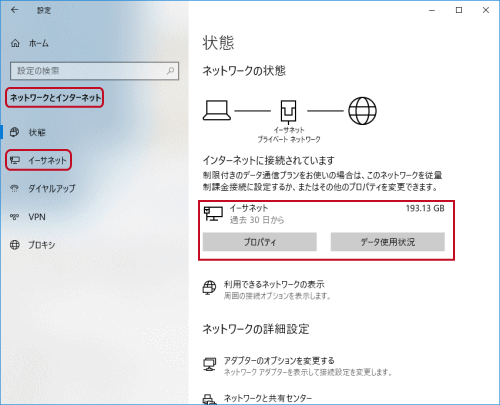
Task: Open データ使用状況 button
Action: pos(388,242)
